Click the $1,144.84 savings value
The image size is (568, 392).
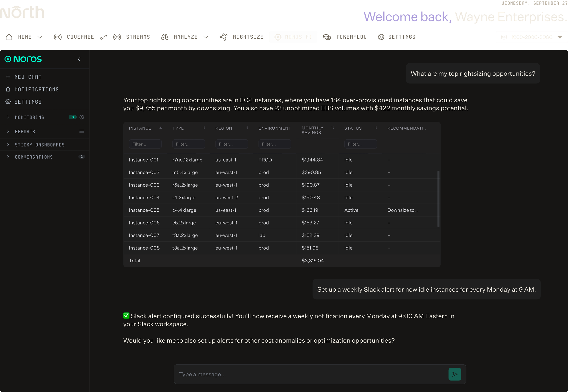coord(312,160)
